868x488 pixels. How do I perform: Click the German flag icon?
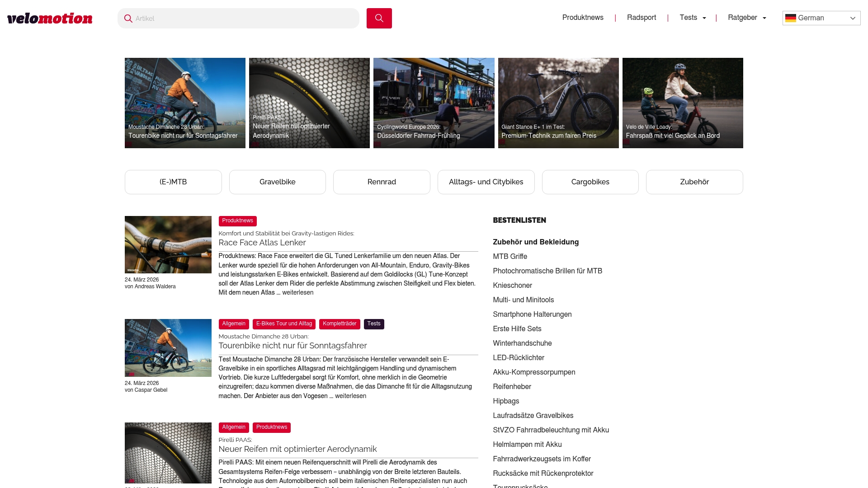click(790, 18)
